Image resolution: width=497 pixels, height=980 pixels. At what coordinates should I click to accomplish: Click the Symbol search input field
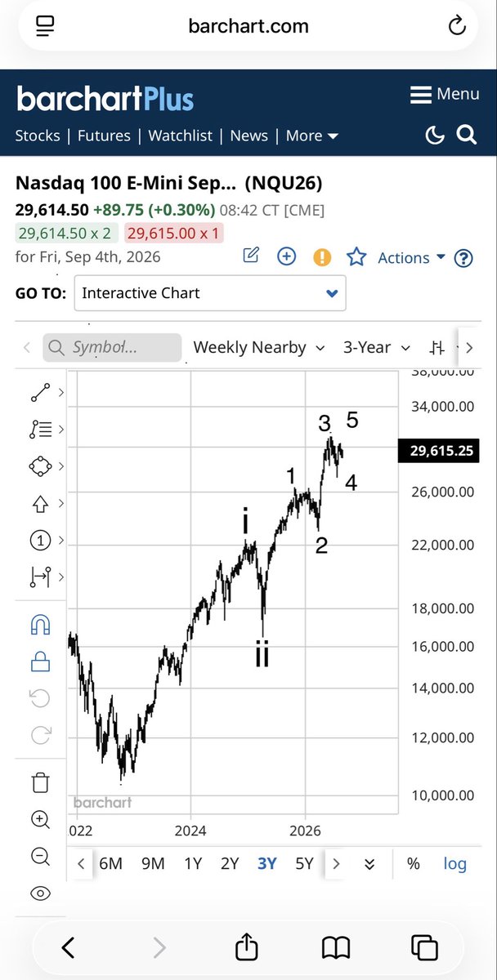coord(112,347)
